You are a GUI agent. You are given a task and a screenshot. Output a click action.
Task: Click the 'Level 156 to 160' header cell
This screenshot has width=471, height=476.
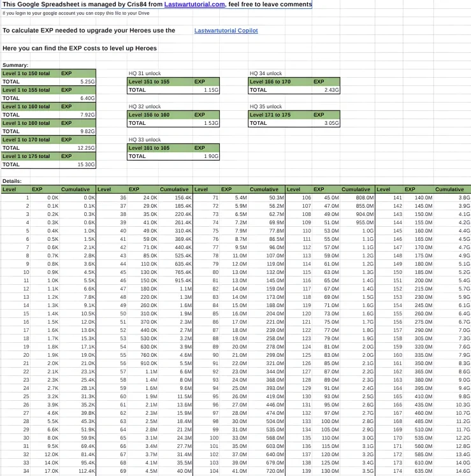click(x=149, y=115)
